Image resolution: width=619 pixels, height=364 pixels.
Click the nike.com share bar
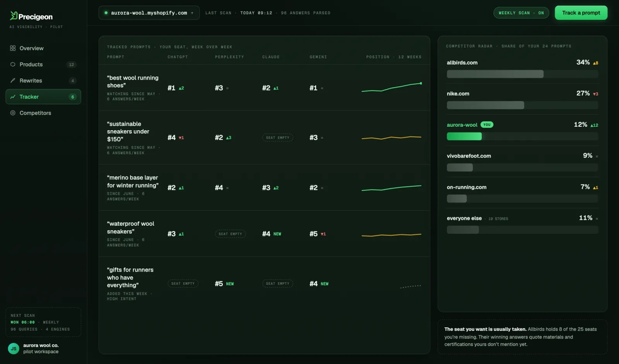click(522, 105)
